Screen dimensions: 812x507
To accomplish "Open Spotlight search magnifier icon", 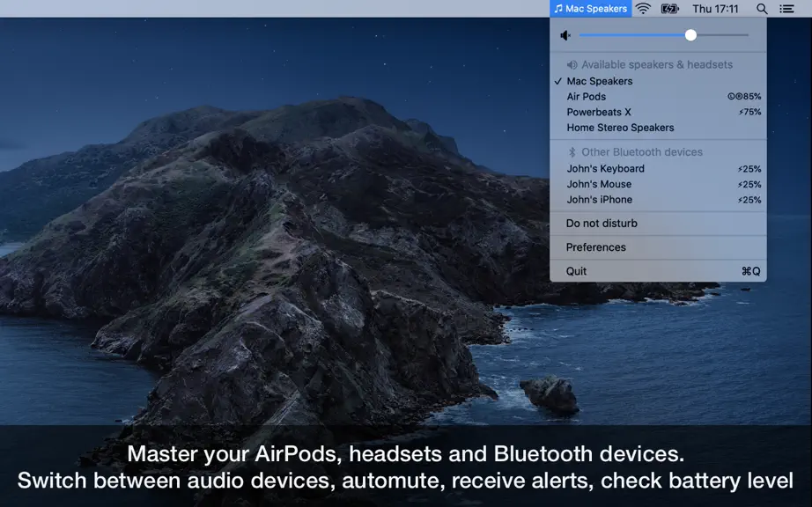I will [x=761, y=8].
